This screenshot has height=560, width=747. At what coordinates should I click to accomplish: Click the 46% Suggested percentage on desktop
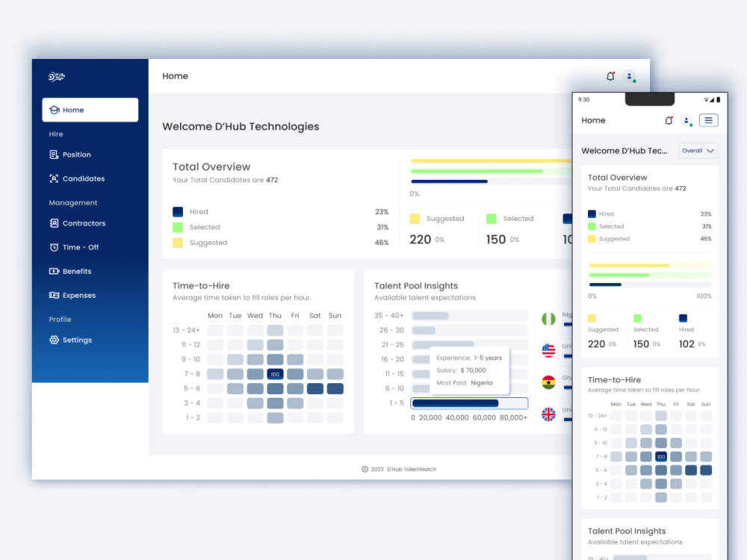coord(382,243)
